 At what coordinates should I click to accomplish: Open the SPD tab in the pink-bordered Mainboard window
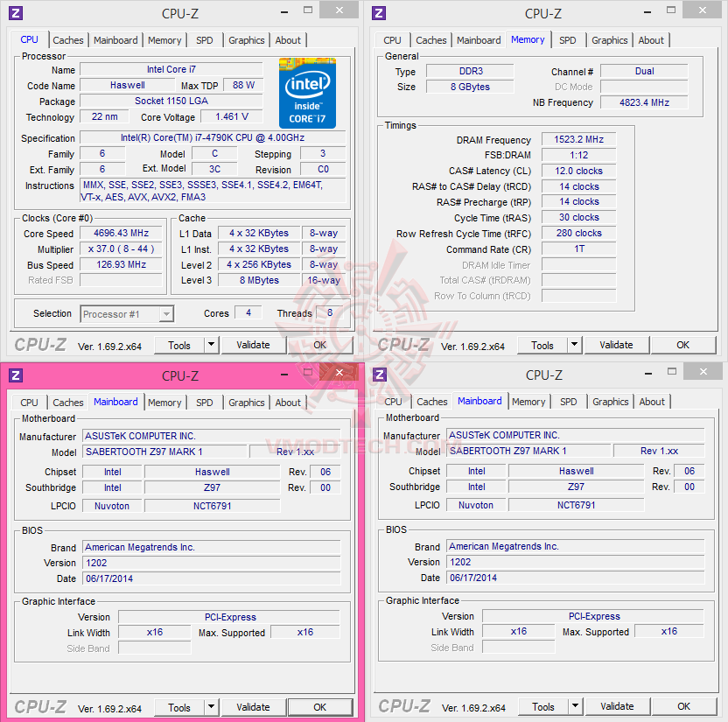pyautogui.click(x=204, y=403)
